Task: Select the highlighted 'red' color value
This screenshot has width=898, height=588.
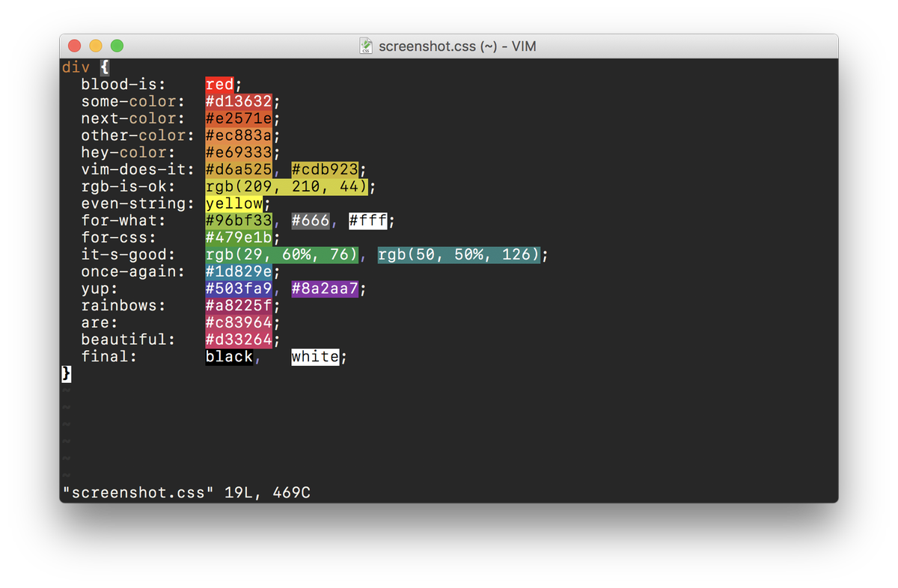Action: pos(220,85)
